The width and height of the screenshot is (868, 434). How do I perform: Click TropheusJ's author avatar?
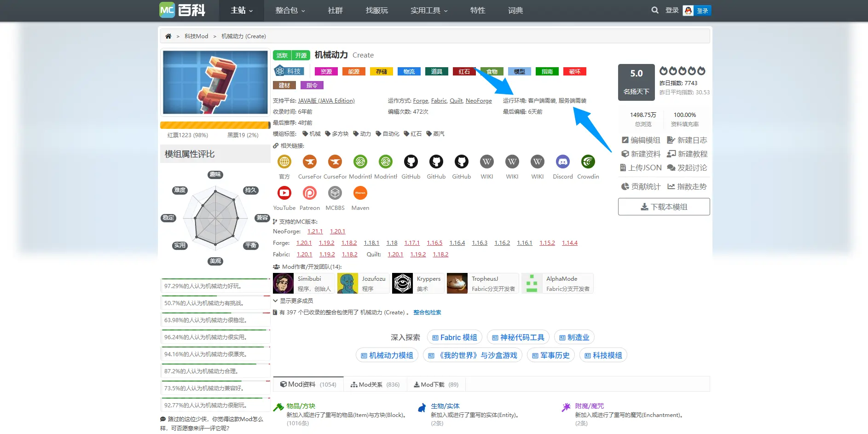(457, 284)
